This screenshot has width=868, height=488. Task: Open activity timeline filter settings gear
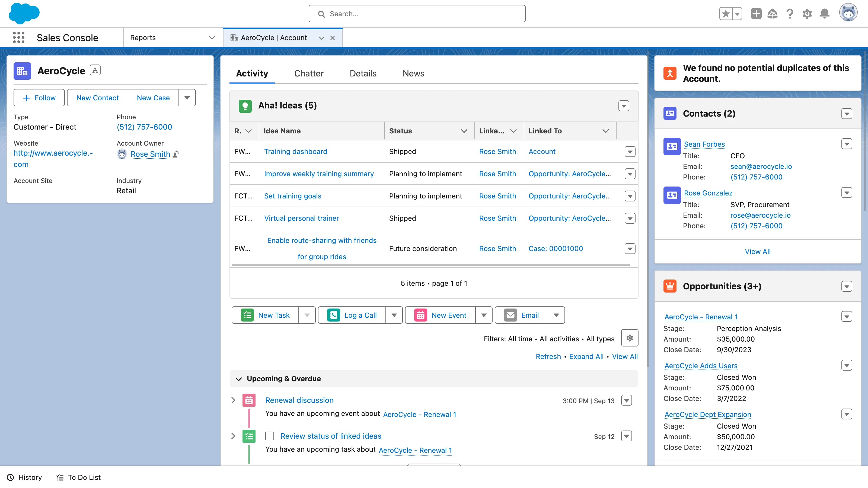pyautogui.click(x=629, y=338)
